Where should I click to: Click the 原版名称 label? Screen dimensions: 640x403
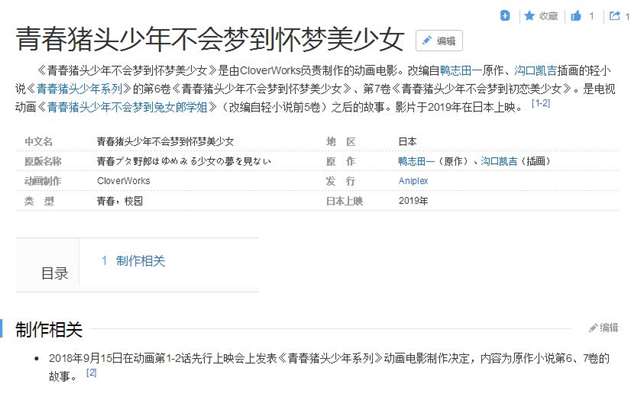click(43, 161)
